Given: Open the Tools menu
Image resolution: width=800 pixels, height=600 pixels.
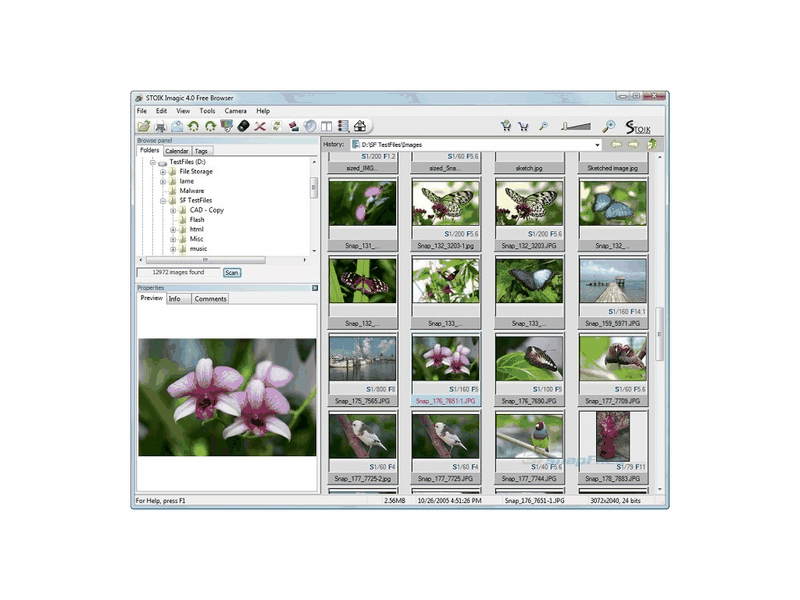Looking at the screenshot, I should (207, 111).
